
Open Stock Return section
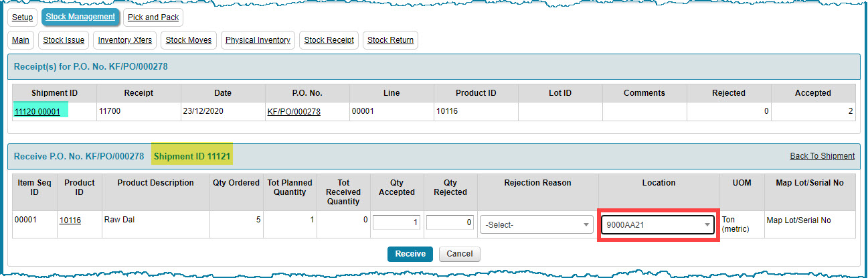coord(391,40)
